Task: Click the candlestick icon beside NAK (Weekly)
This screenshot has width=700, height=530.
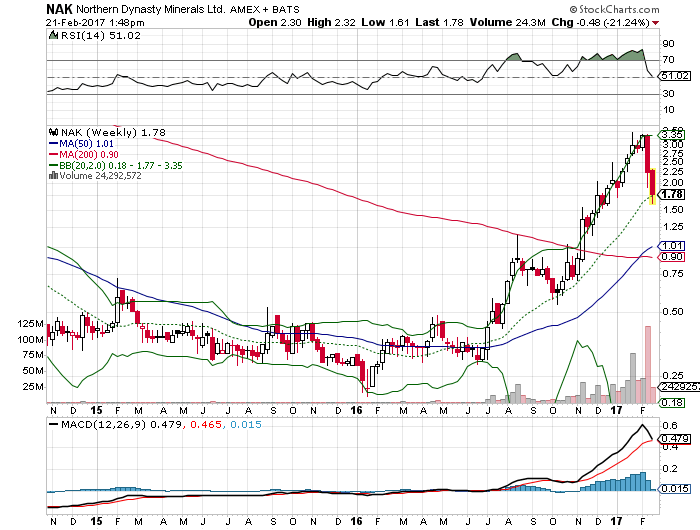Action: point(54,132)
